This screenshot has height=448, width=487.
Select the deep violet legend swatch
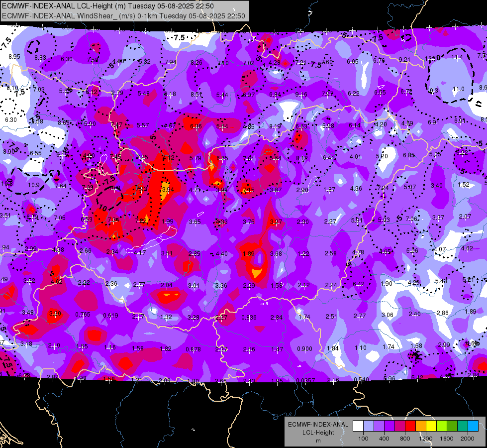click(390, 426)
